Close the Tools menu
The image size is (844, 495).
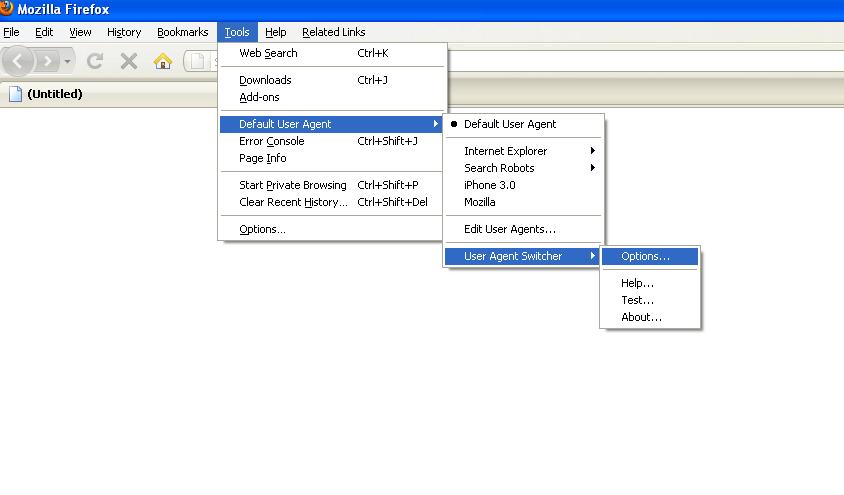[x=237, y=32]
